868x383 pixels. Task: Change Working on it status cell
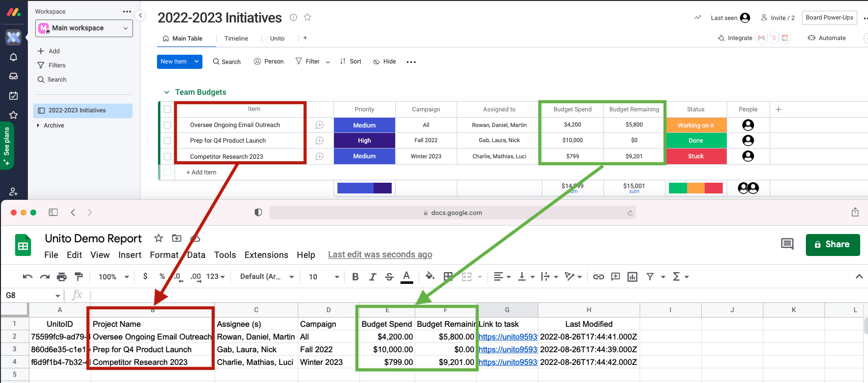[x=696, y=126]
